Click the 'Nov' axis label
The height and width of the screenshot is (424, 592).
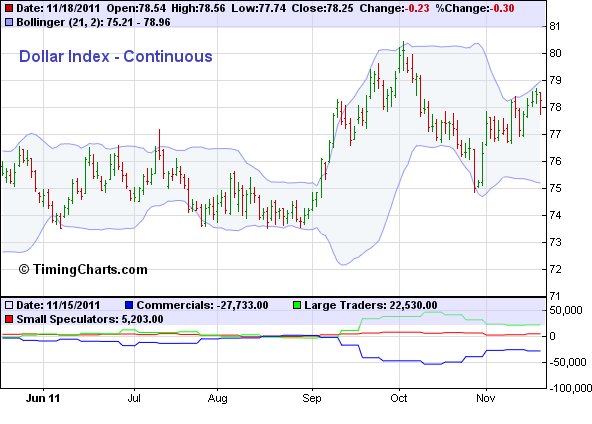[x=486, y=398]
